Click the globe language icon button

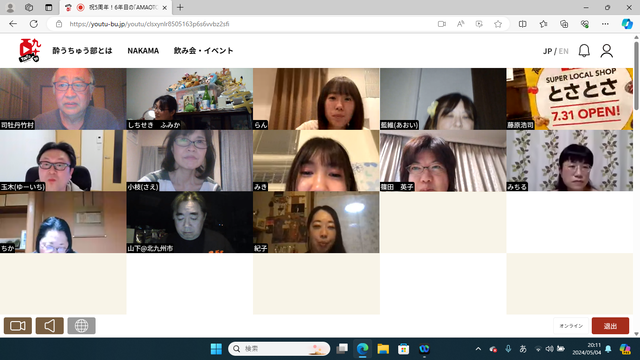tap(81, 326)
